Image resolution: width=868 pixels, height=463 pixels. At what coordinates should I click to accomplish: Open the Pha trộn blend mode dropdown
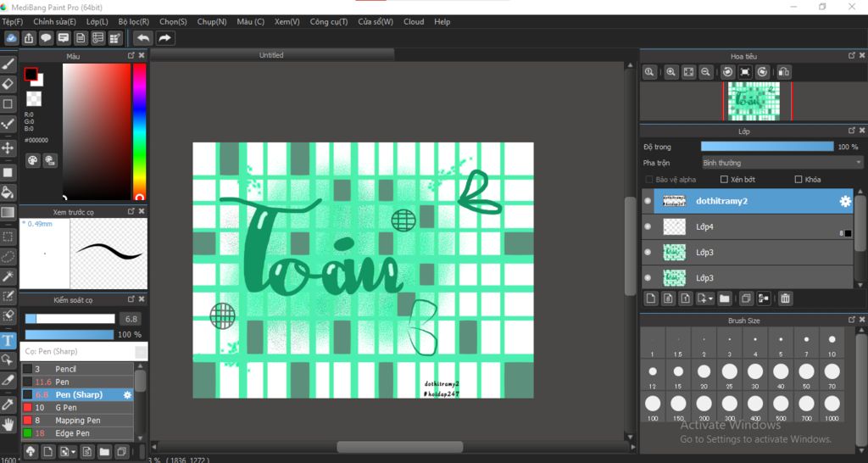click(782, 163)
